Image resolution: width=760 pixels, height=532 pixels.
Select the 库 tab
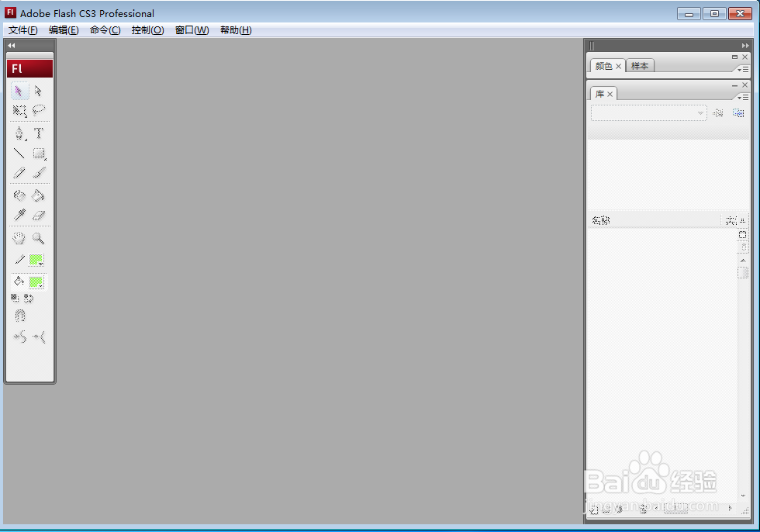tap(599, 94)
